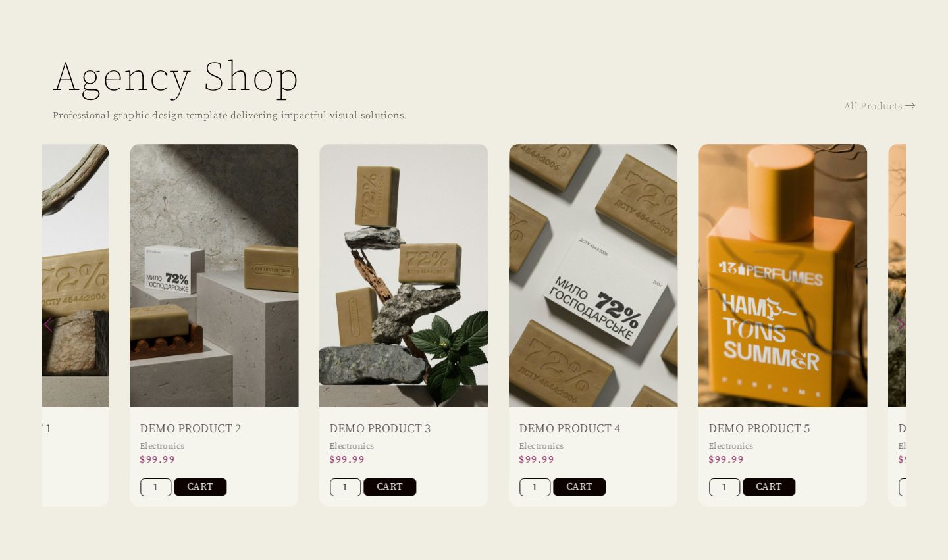
Task: Open the All Products link
Action: click(x=880, y=106)
